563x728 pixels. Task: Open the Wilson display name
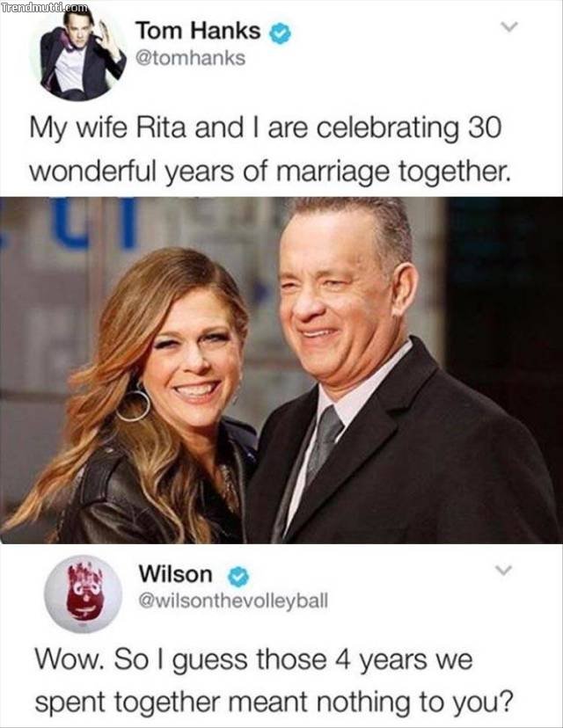[x=176, y=574]
